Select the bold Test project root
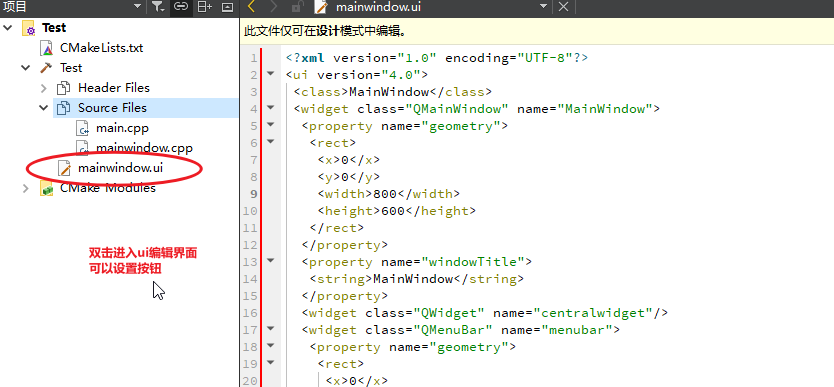The height and width of the screenshot is (387, 834). point(54,28)
